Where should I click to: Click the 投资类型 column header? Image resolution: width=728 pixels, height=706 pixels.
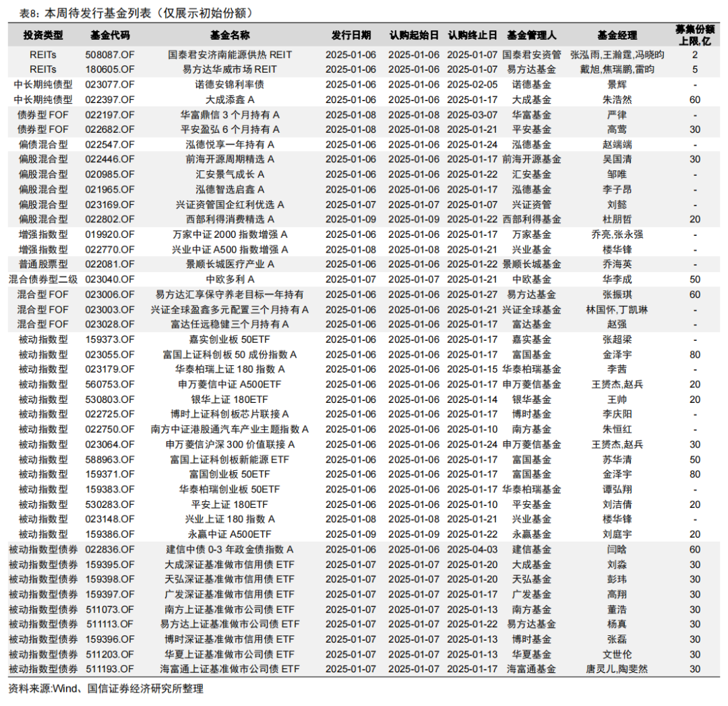(x=43, y=35)
